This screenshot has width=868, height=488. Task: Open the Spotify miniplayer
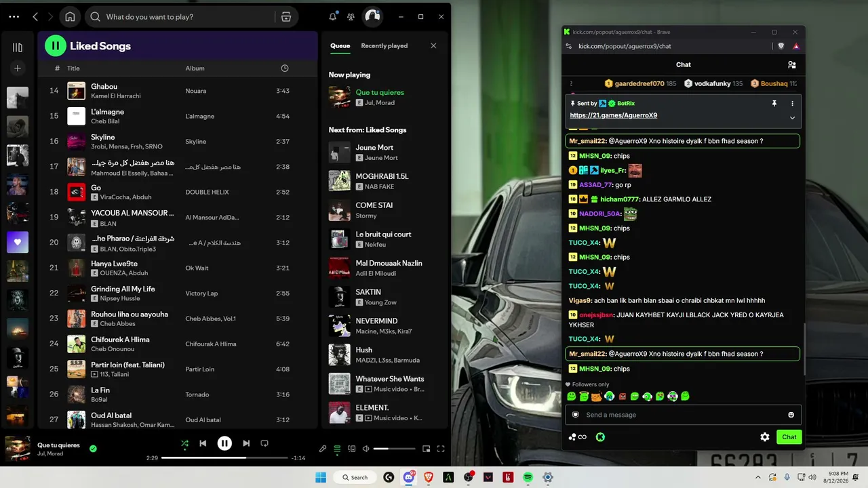tap(427, 449)
